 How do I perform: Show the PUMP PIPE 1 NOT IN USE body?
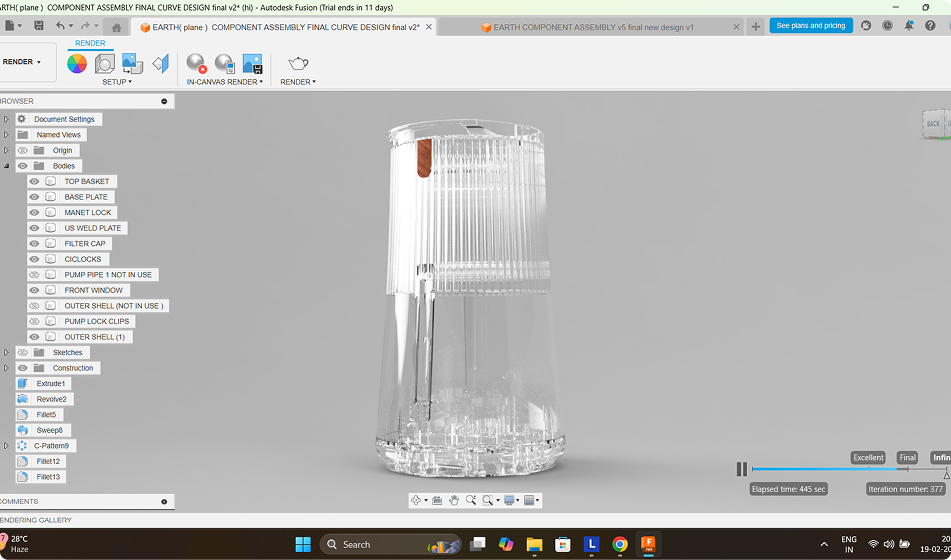(x=35, y=275)
